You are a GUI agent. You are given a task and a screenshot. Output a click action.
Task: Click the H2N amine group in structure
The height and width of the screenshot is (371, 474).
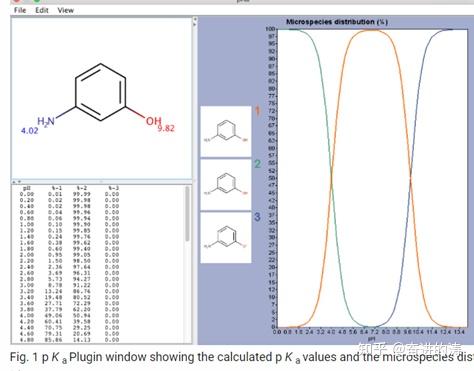[46, 121]
